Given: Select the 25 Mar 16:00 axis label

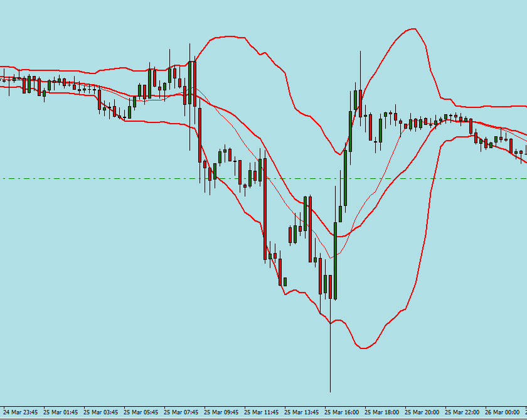Looking at the screenshot, I should [x=341, y=412].
